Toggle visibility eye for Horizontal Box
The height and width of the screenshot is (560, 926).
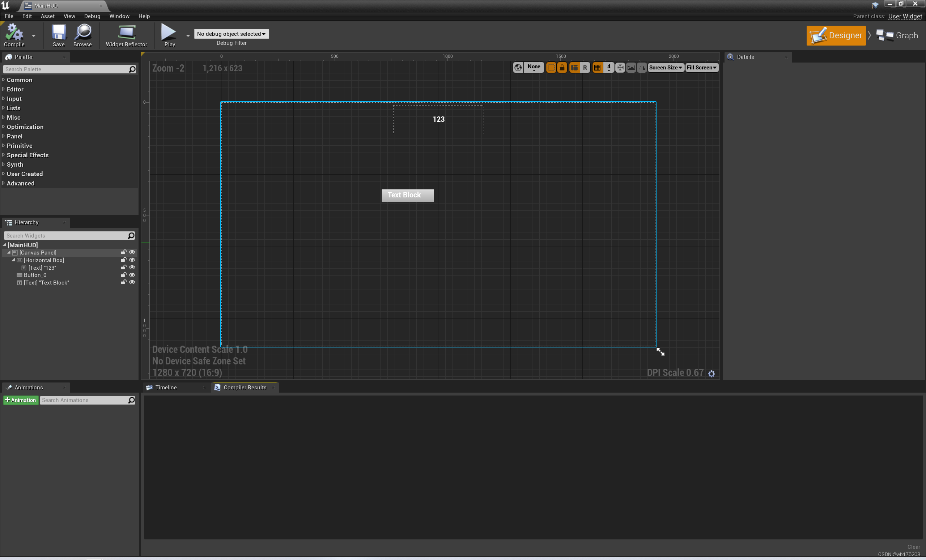pyautogui.click(x=132, y=260)
